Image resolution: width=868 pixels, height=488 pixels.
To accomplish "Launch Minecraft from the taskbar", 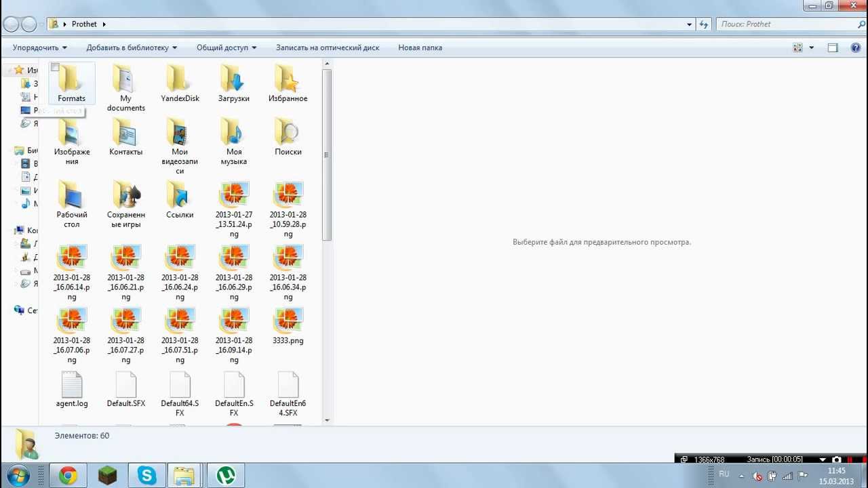I will 107,476.
